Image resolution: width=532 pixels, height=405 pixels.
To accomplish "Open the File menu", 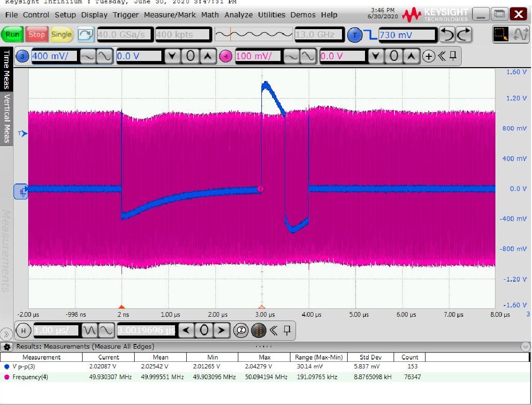I will click(x=12, y=15).
